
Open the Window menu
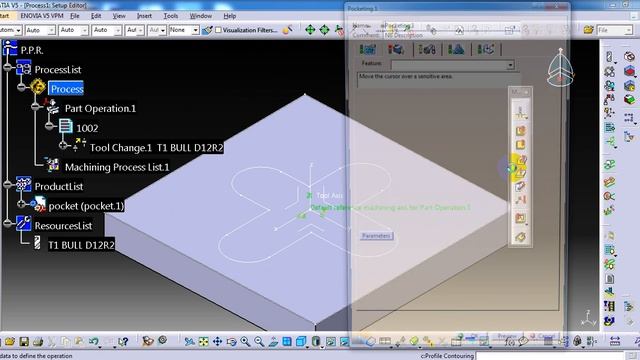pyautogui.click(x=200, y=16)
